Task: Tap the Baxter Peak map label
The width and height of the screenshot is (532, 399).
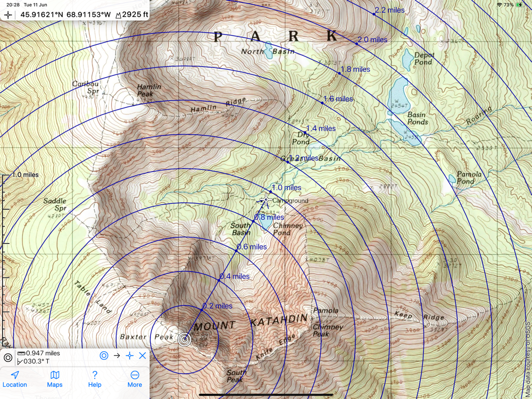Action: click(147, 337)
